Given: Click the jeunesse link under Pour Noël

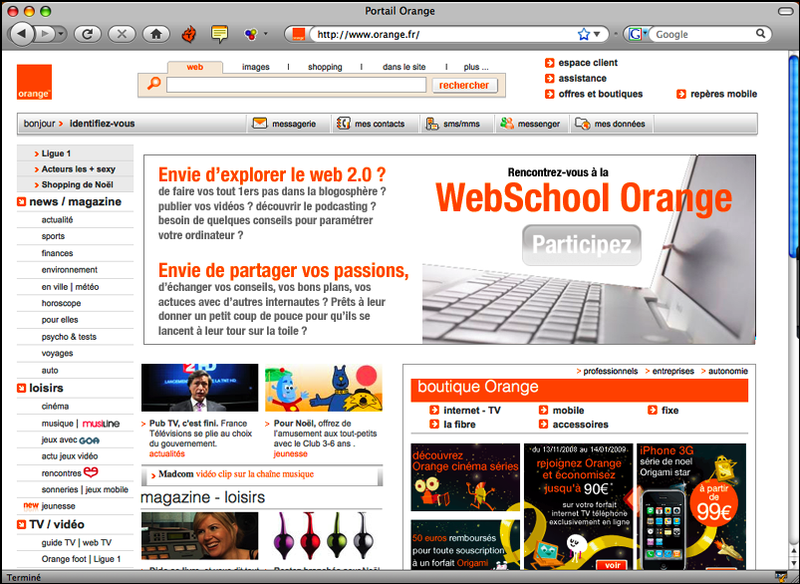Looking at the screenshot, I should pyautogui.click(x=291, y=454).
